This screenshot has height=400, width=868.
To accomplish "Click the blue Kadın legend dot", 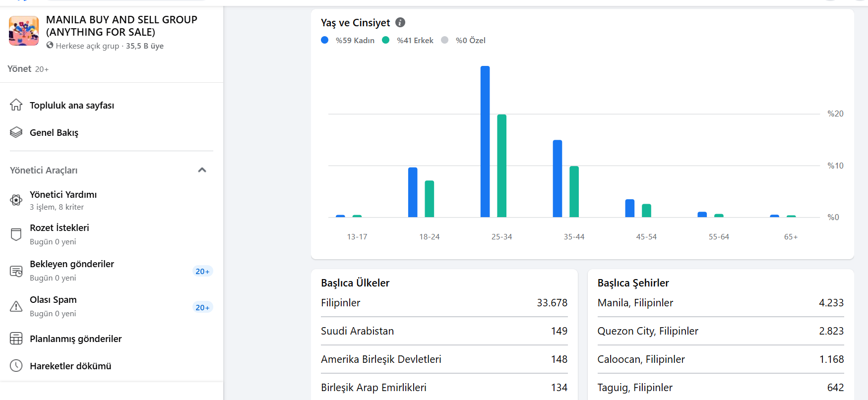I will point(325,40).
